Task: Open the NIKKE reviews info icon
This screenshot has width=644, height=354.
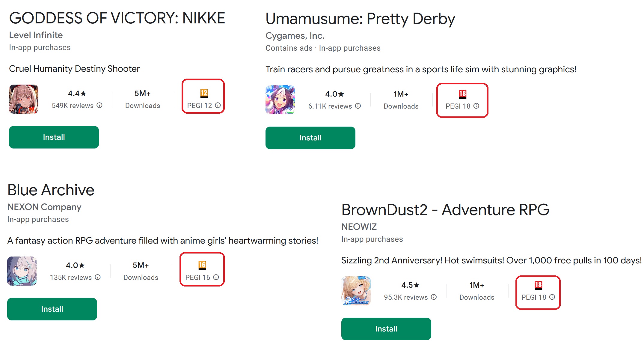Action: (x=99, y=106)
